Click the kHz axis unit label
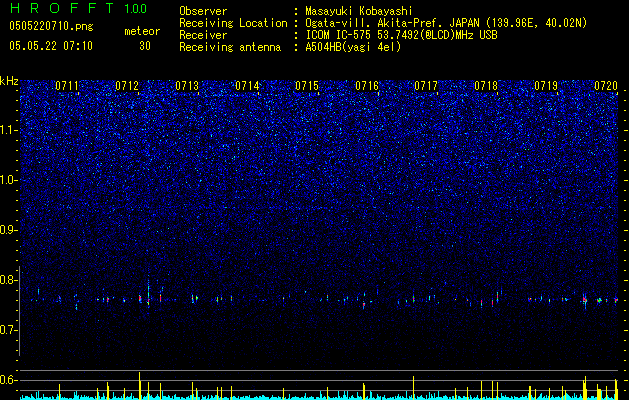This screenshot has width=629, height=400. pyautogui.click(x=9, y=81)
